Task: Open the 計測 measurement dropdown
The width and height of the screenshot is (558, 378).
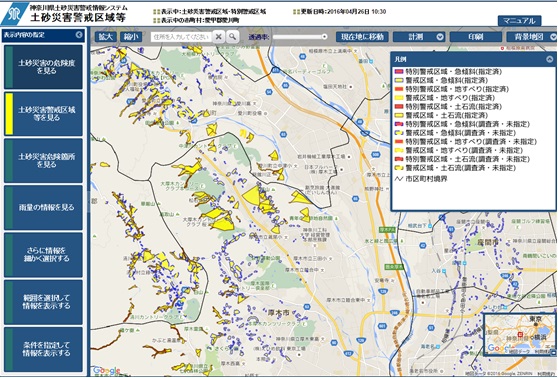Action: tap(419, 37)
